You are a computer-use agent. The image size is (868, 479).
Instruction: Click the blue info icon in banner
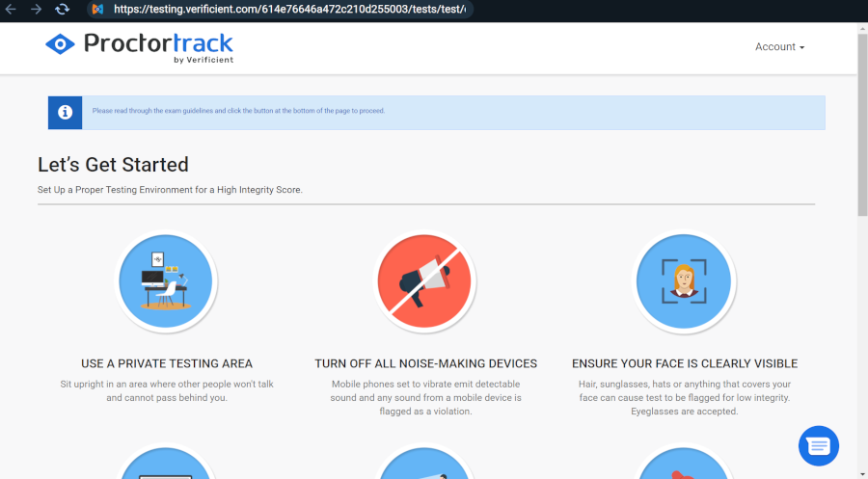pos(65,113)
